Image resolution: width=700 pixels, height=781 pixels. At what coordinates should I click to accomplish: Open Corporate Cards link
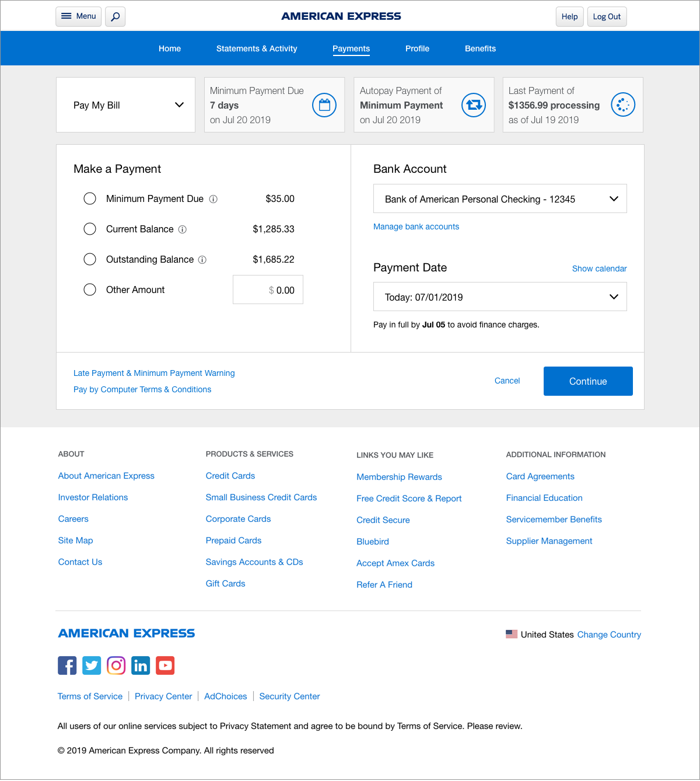(238, 519)
